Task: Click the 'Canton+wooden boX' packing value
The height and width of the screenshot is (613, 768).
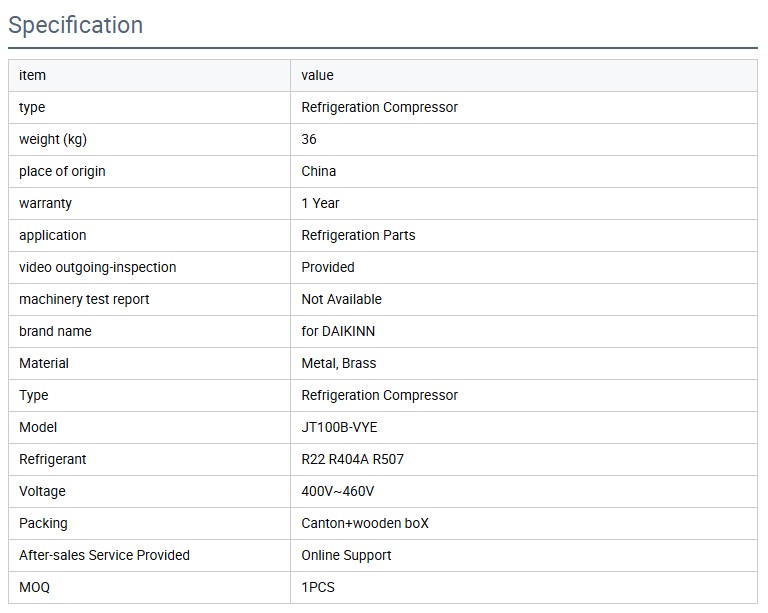Action: (365, 523)
